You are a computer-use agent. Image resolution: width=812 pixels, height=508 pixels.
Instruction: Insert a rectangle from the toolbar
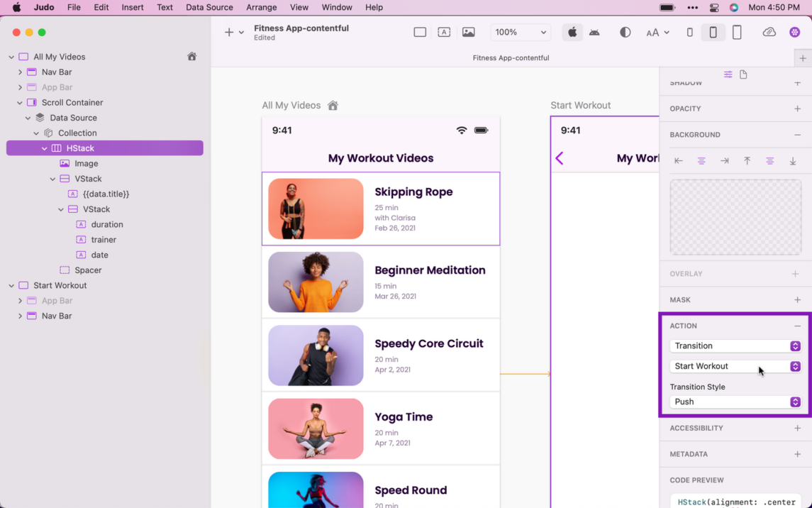tap(420, 32)
